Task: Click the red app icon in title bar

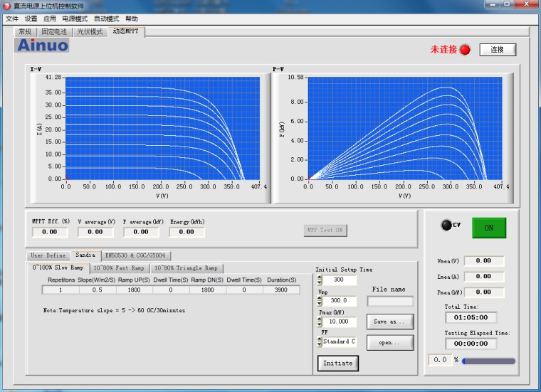Action: (6, 6)
